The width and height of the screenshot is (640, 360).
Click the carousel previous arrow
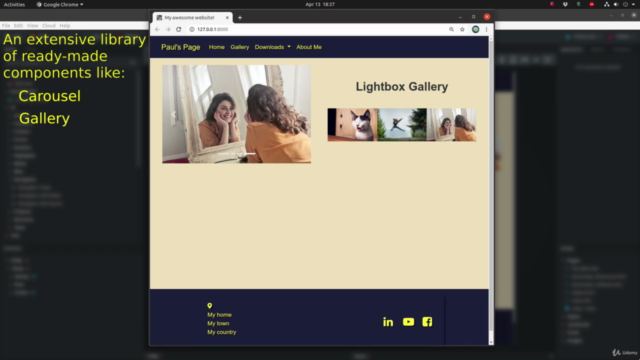pos(173,114)
